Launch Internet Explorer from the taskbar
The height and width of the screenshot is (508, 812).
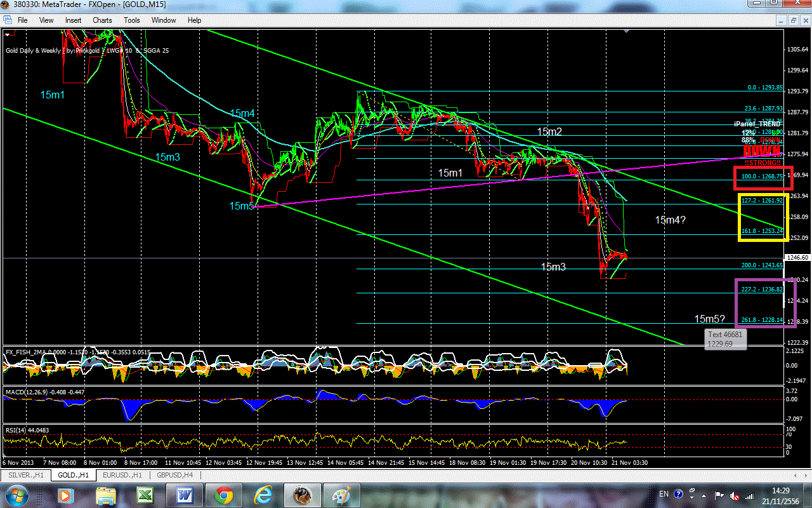[263, 495]
